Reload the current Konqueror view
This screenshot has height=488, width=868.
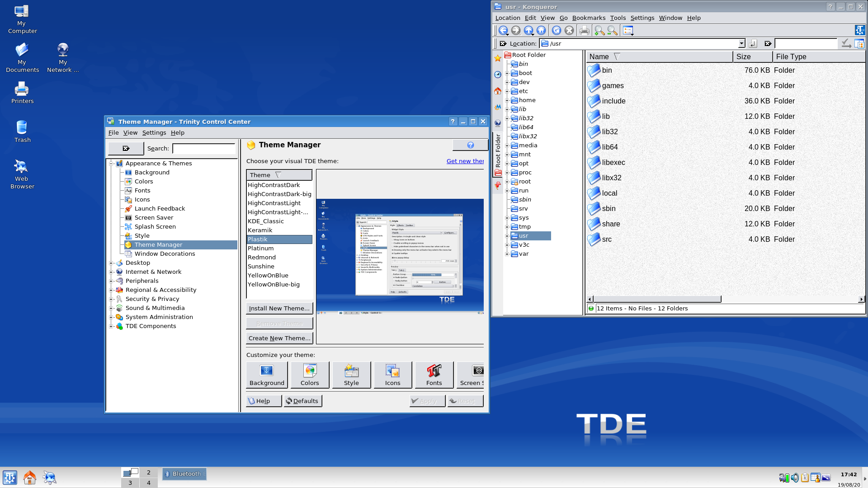pyautogui.click(x=557, y=30)
